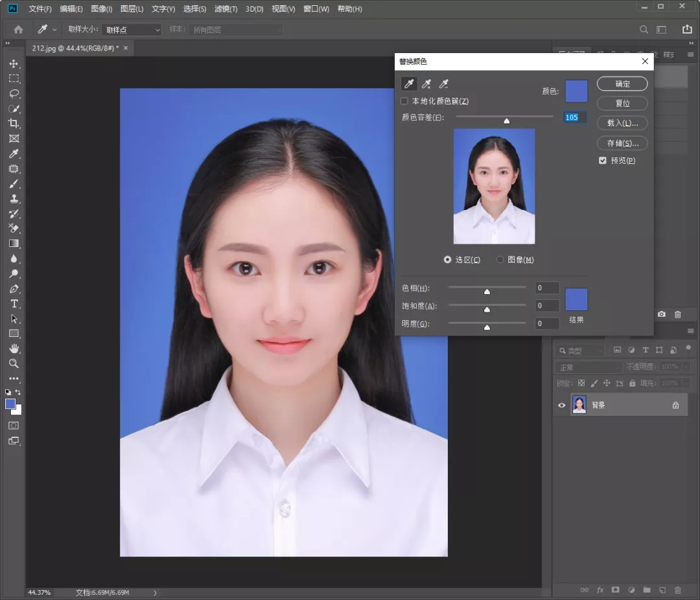Open the 取样大小 dropdown
Viewport: 700px width, 600px height.
point(132,30)
